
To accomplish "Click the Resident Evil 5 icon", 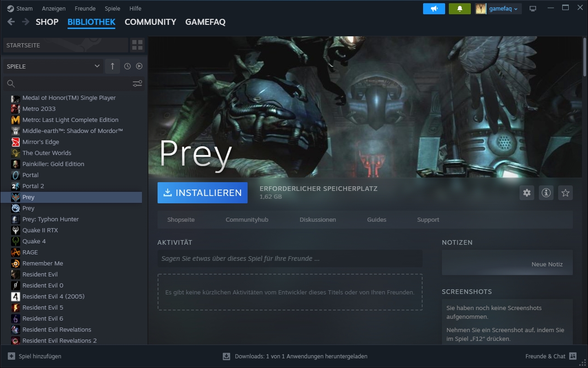I will [x=16, y=307].
